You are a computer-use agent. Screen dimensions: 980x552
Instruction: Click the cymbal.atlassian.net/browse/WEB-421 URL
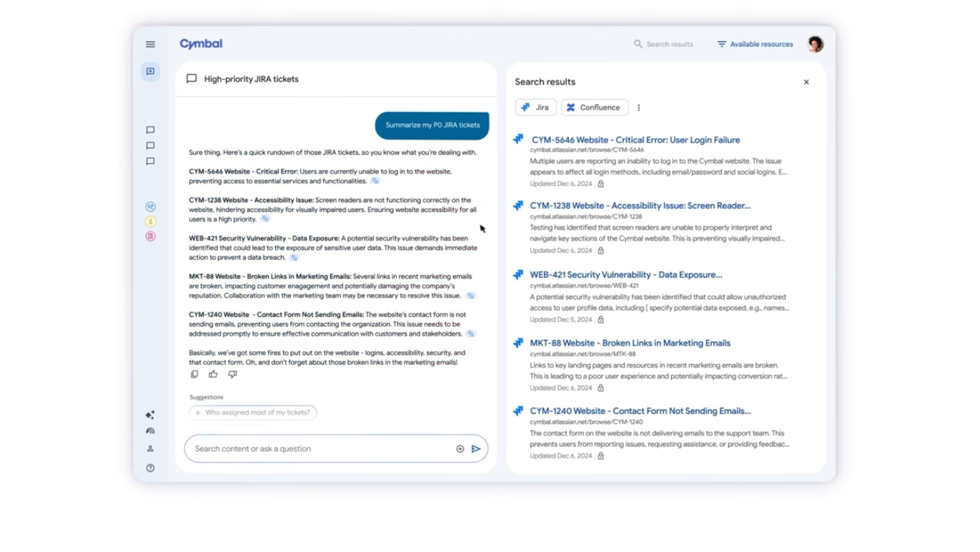(x=584, y=286)
